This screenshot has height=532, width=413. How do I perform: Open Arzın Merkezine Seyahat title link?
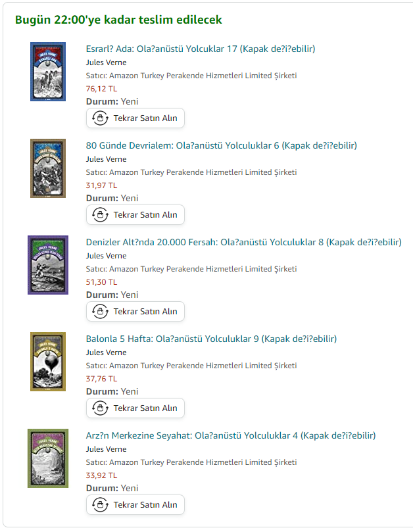pos(231,435)
